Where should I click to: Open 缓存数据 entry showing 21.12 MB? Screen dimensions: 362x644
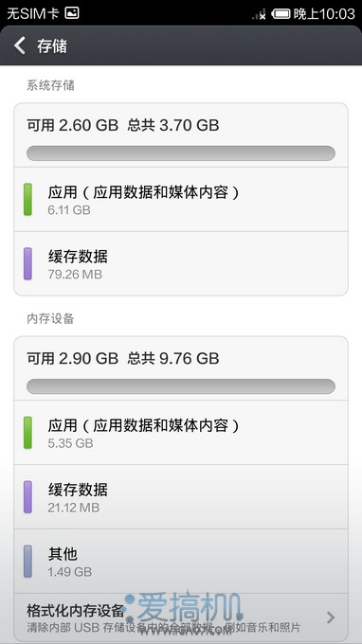tap(181, 497)
